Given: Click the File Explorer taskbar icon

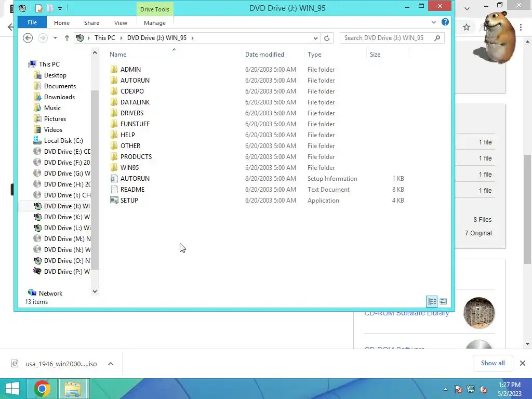Looking at the screenshot, I should click(x=73, y=389).
